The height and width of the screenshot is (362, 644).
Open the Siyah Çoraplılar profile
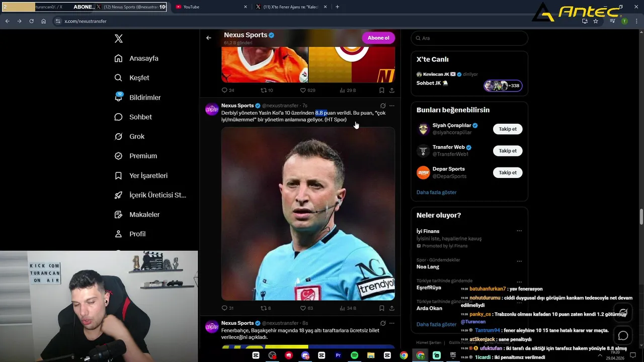pyautogui.click(x=451, y=126)
